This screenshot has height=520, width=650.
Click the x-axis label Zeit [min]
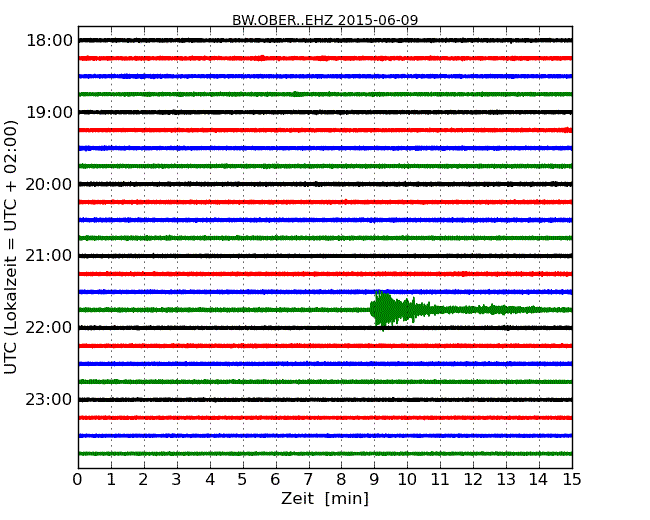[325, 498]
